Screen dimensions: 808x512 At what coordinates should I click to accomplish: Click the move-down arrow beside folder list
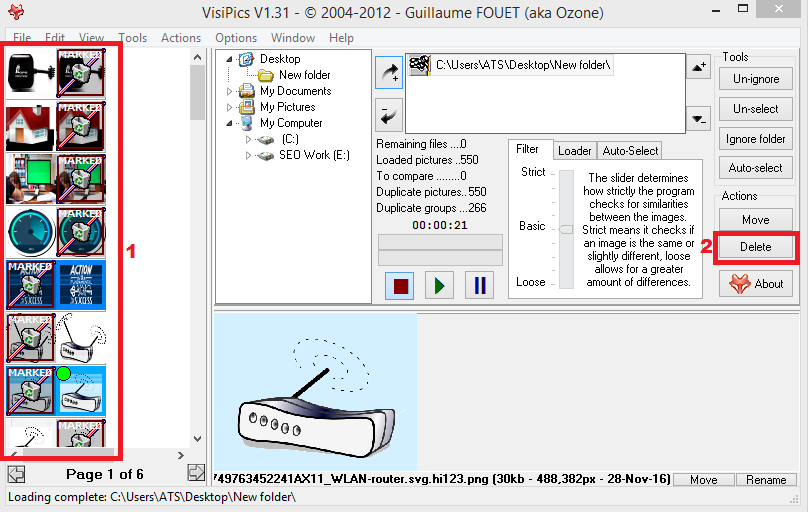point(699,120)
